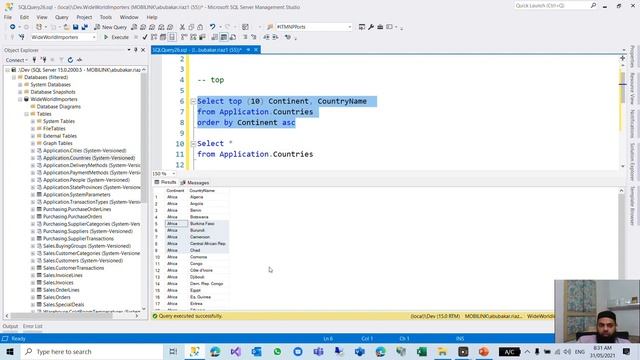Select the Application.Countries table
640x360 pixels.
pyautogui.click(x=89, y=158)
